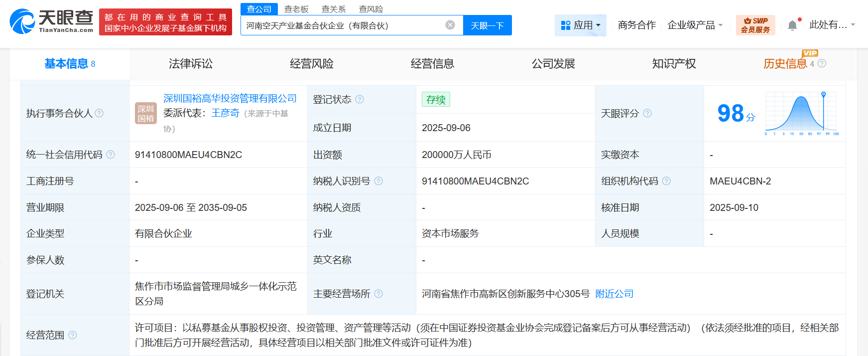Click the 成立日期 value 2025-09-06
The image size is (868, 356).
click(446, 128)
